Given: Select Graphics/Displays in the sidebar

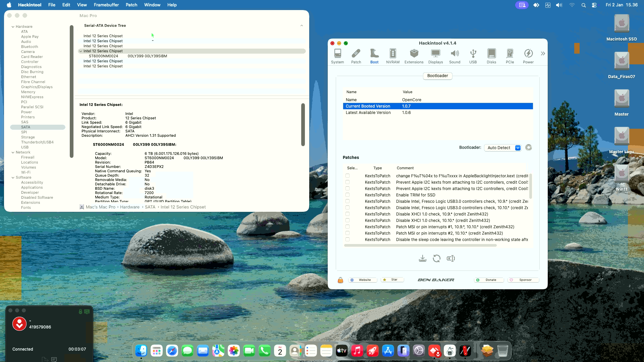Looking at the screenshot, I should [37, 87].
